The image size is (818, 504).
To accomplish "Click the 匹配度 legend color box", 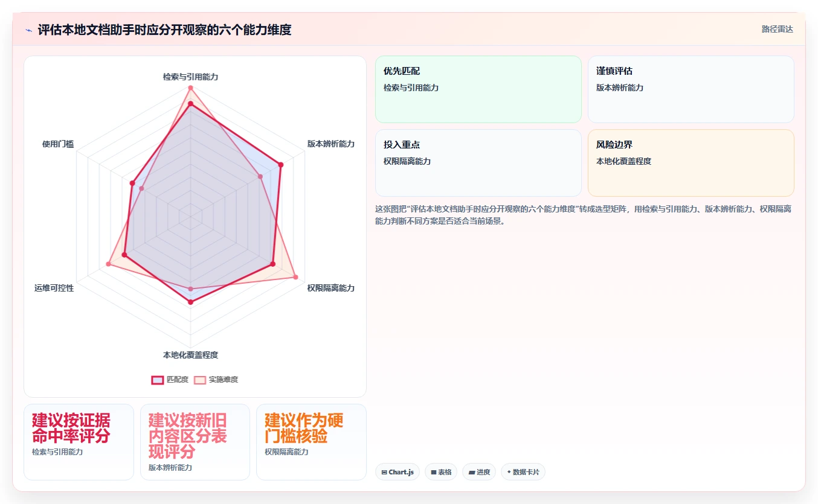I will coord(157,380).
